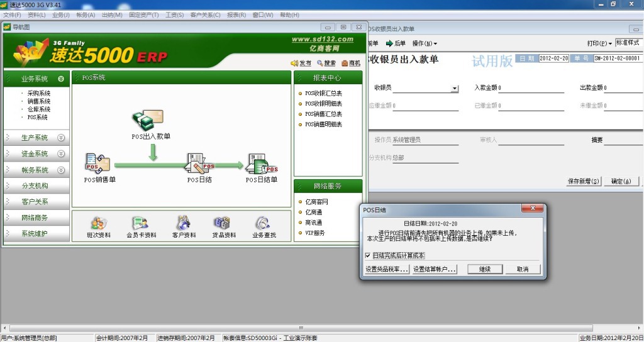The height and width of the screenshot is (342, 644).
Task: Click 取消 in POS日结 dialog
Action: pyautogui.click(x=523, y=269)
